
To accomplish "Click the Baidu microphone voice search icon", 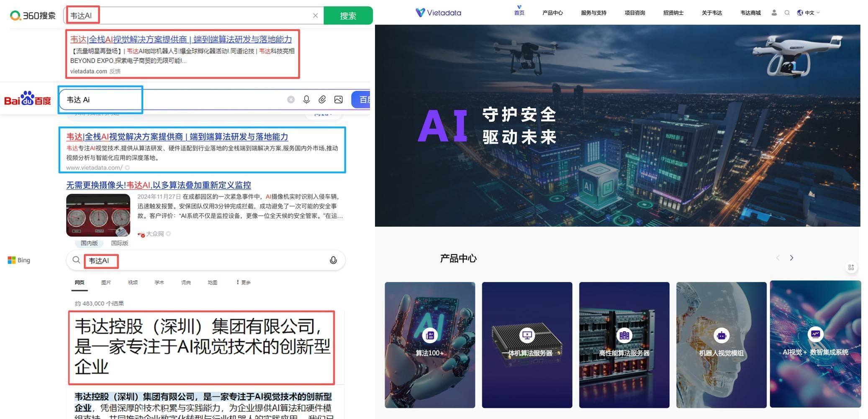I will (x=306, y=99).
